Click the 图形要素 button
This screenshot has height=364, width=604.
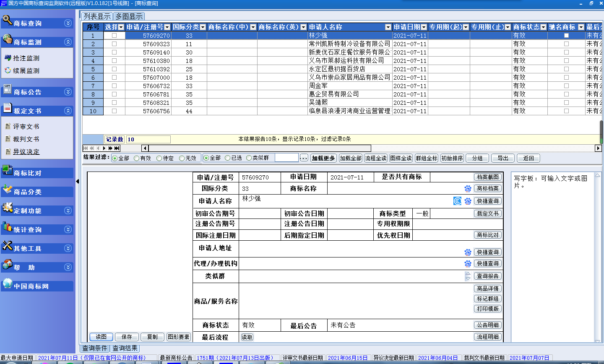(179, 337)
